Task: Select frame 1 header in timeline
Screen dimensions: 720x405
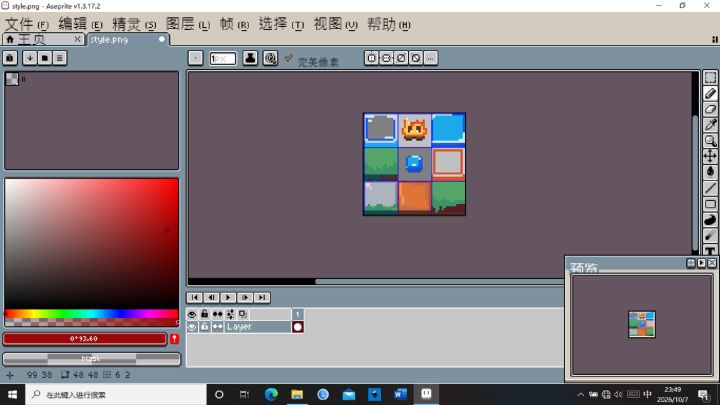Action: click(x=298, y=314)
